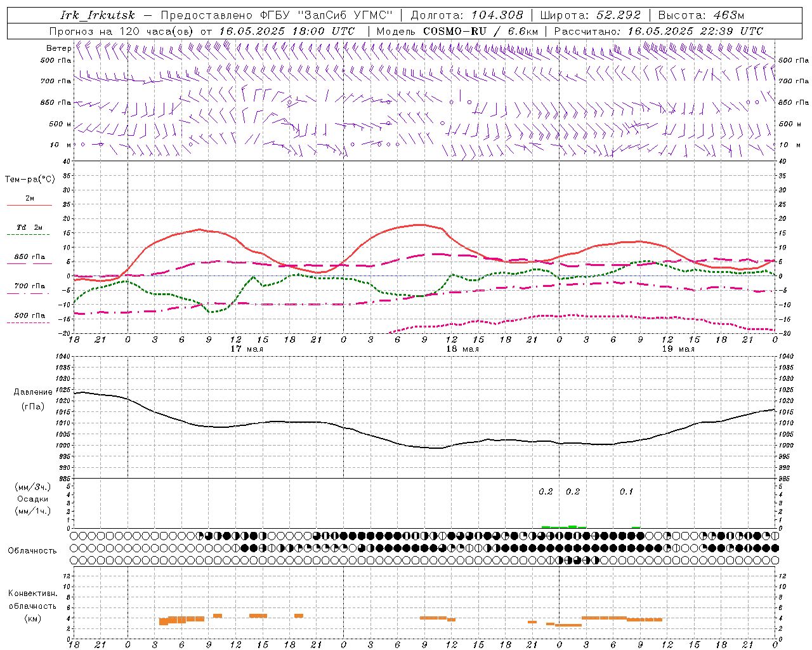This screenshot has width=812, height=650.
Task: Select the "ЗапСиб УГМС" provider name
Action: [346, 15]
